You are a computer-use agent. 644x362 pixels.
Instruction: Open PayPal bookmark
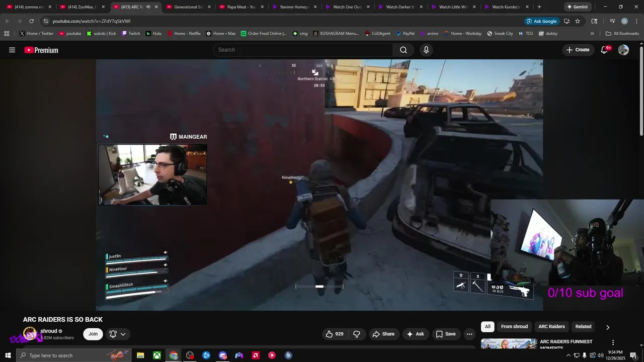405,34
